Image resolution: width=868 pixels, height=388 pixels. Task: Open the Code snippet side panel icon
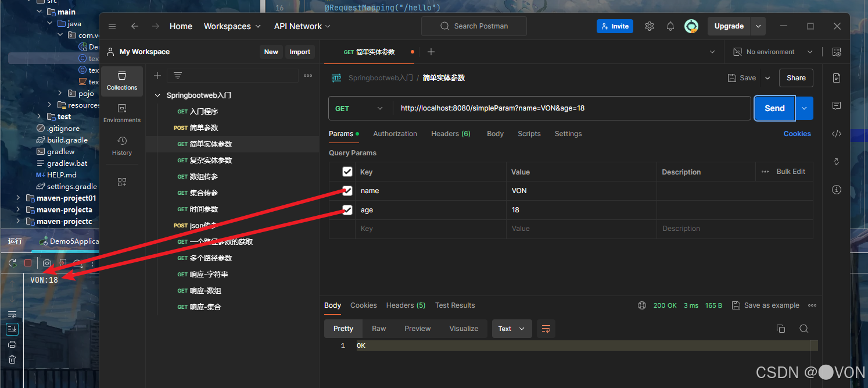837,134
